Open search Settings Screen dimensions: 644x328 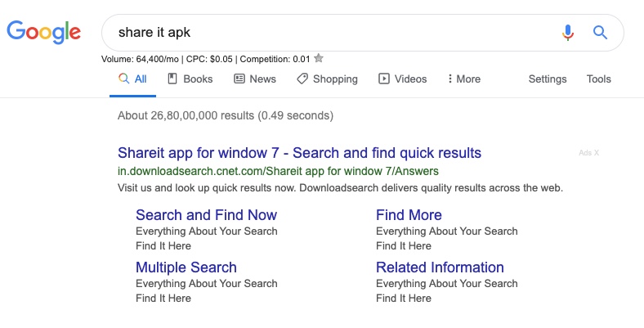pos(548,79)
